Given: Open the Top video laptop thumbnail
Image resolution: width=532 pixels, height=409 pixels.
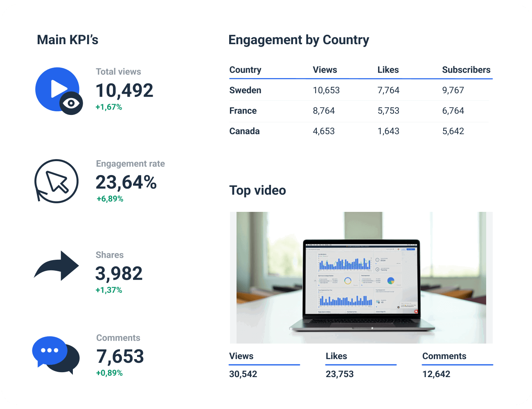Looking at the screenshot, I should 362,277.
